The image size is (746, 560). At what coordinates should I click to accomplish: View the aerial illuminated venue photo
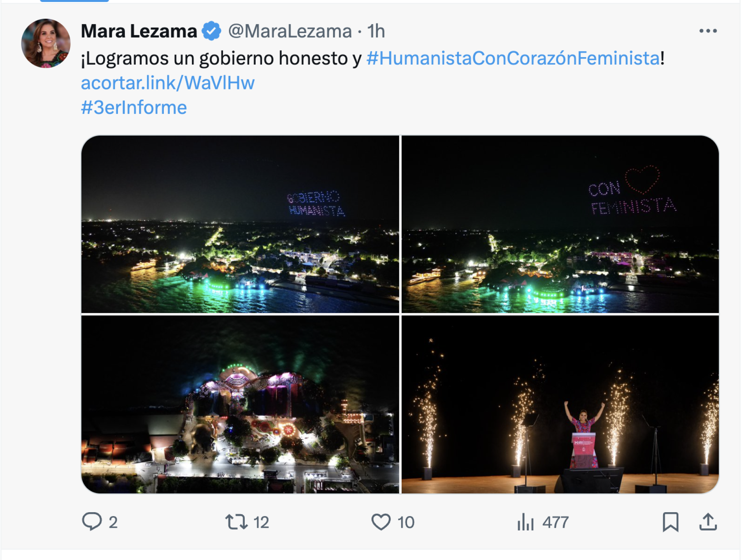(x=240, y=404)
